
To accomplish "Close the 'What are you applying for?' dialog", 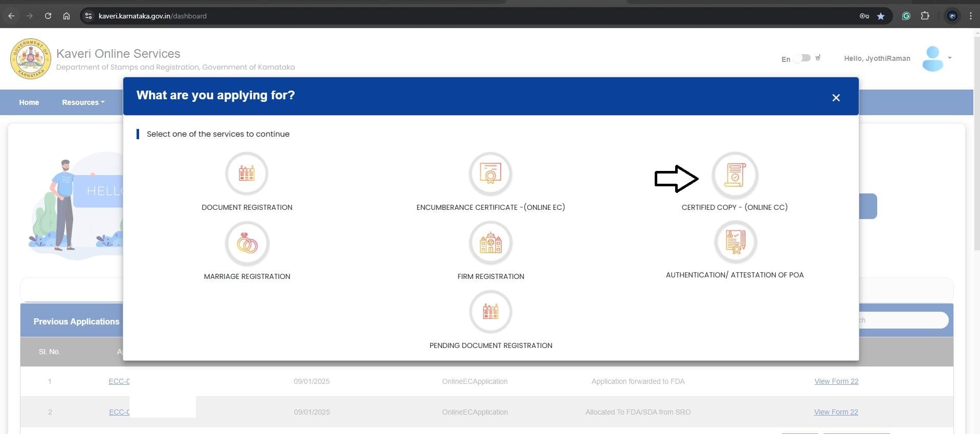I will pos(836,98).
